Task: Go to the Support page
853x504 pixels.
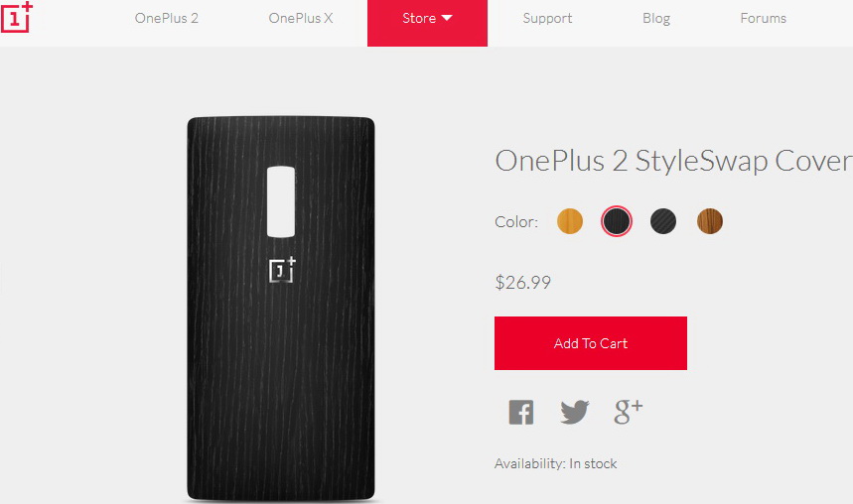Action: pos(547,19)
